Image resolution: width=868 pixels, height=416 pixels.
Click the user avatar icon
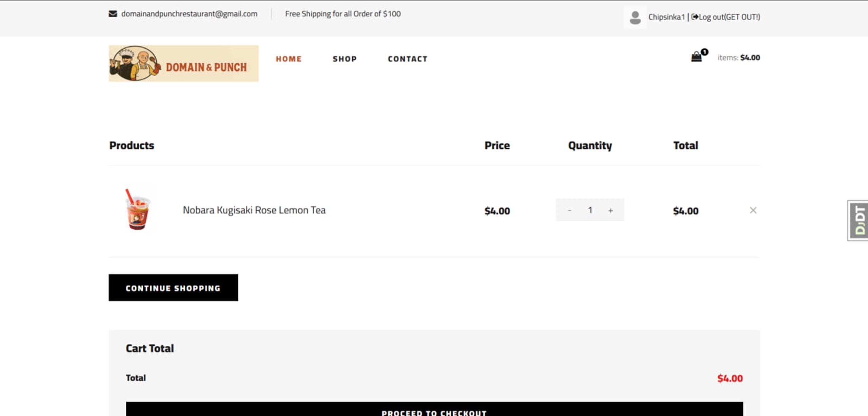coord(635,17)
